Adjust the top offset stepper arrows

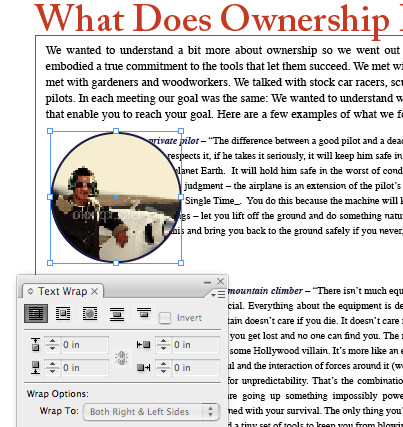[x=53, y=345]
